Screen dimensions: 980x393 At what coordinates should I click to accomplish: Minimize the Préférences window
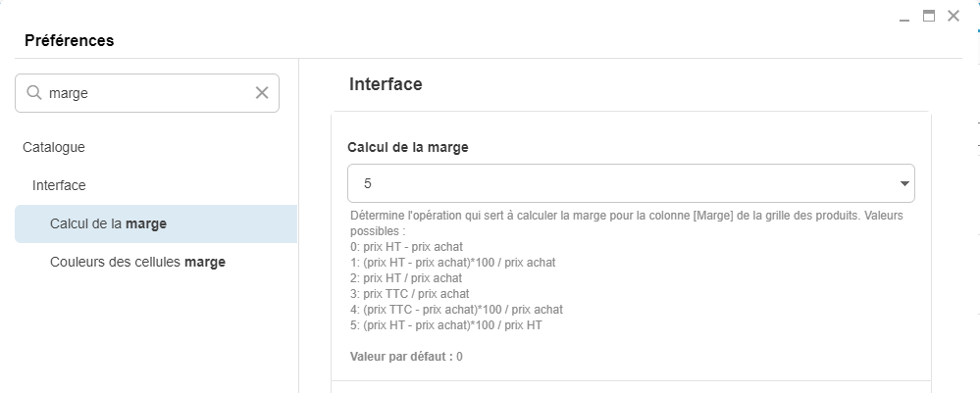(903, 17)
